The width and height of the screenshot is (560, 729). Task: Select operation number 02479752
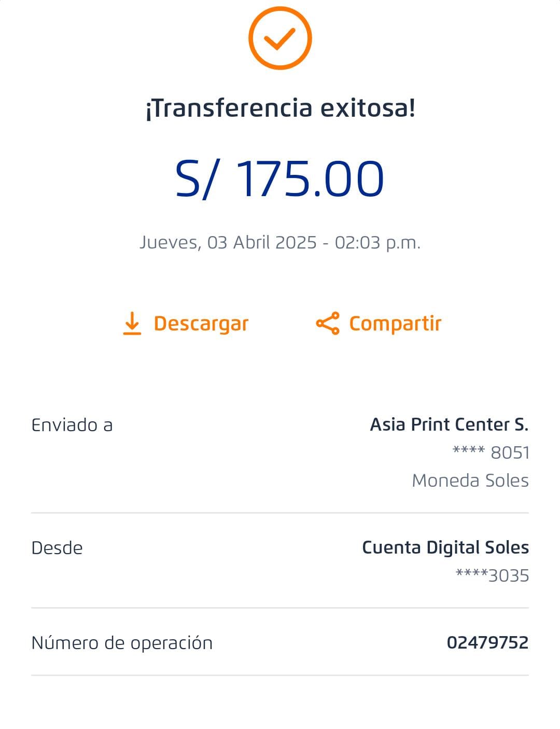[x=487, y=642]
